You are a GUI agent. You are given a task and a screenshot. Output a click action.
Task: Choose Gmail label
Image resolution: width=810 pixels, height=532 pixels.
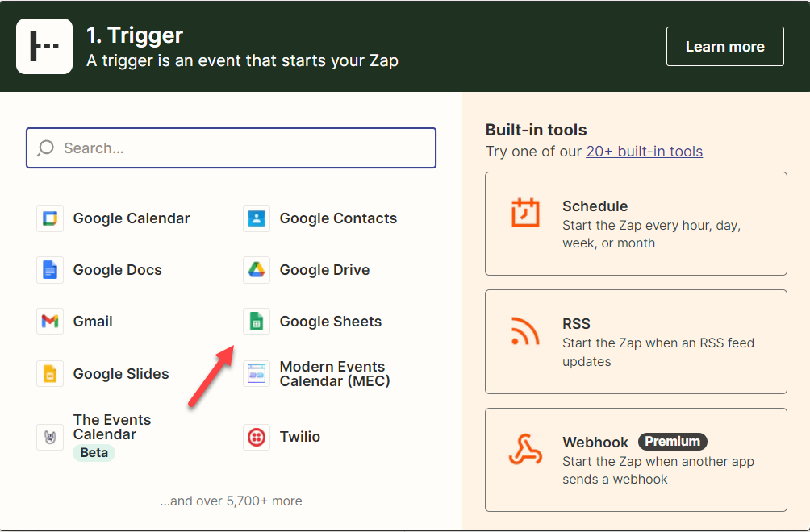click(x=93, y=322)
